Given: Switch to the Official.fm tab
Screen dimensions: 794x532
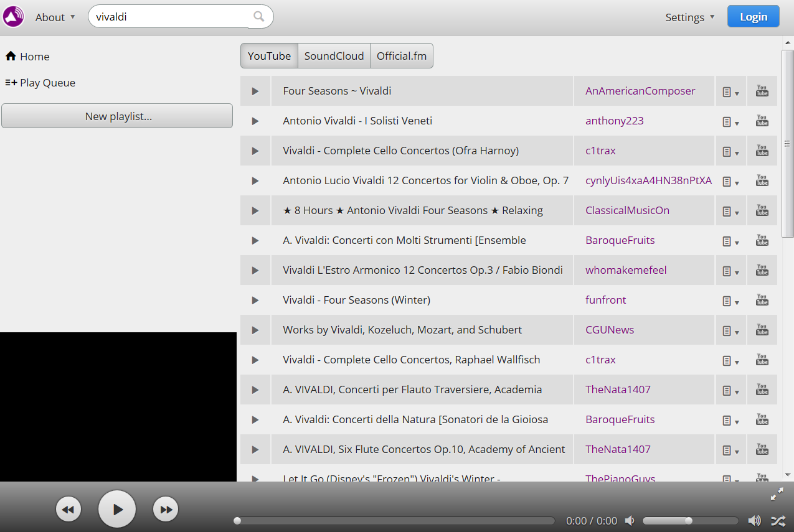Looking at the screenshot, I should (x=402, y=55).
